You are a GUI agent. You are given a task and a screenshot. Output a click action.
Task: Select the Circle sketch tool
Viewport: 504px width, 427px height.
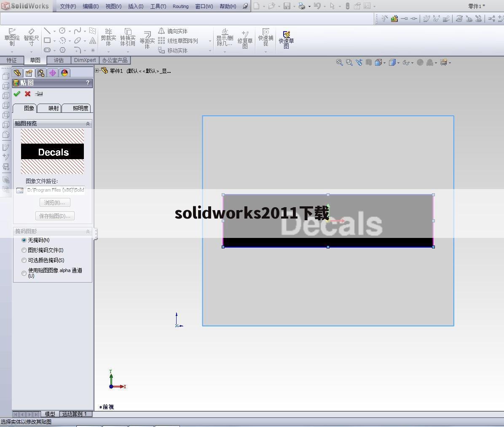click(62, 31)
